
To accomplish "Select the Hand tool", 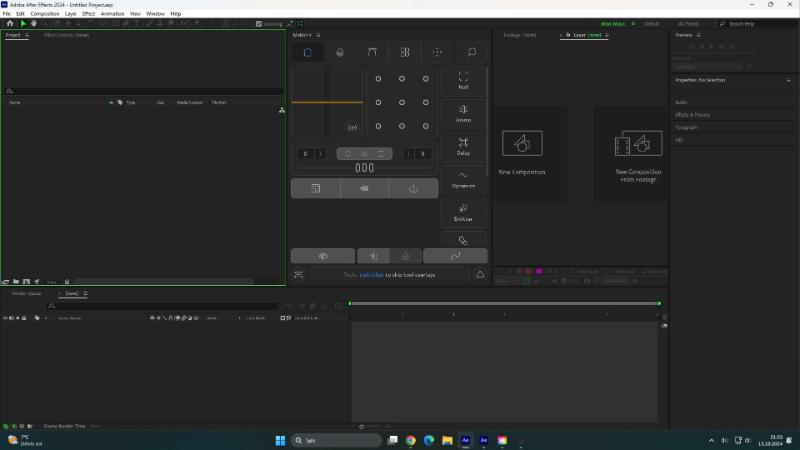I will tap(34, 23).
